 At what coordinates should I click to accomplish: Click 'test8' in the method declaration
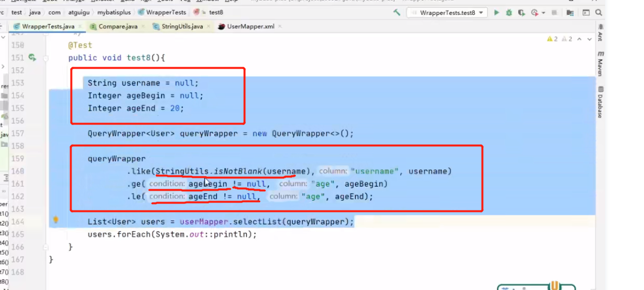pos(139,58)
